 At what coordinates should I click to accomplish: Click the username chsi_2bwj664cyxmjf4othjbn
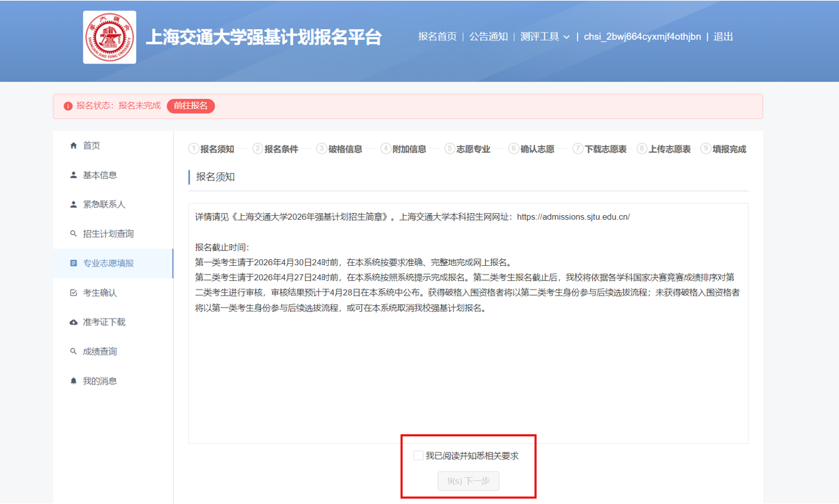642,37
